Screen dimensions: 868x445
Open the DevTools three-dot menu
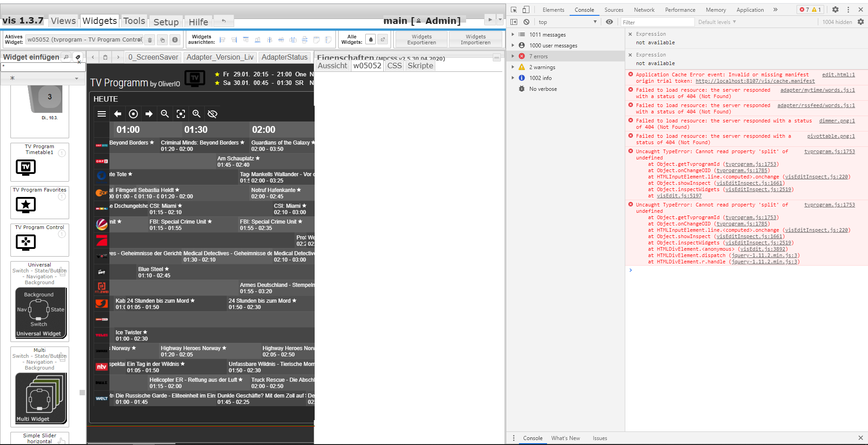(848, 9)
